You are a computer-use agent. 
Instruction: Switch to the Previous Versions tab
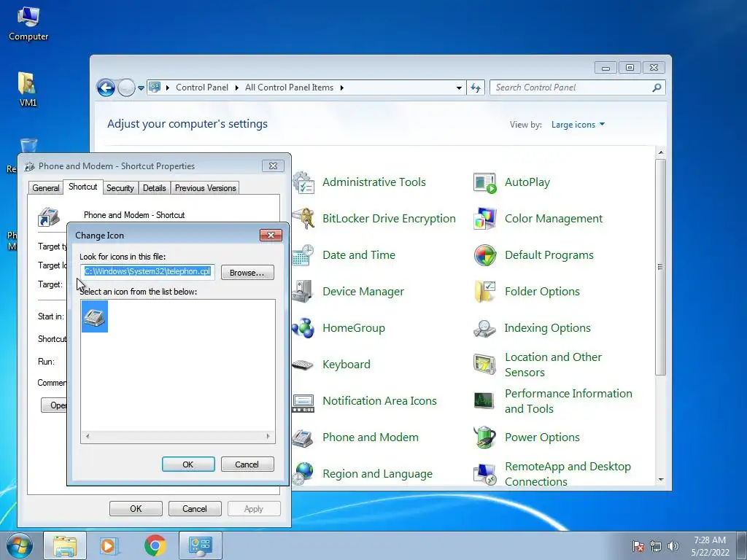click(x=205, y=188)
